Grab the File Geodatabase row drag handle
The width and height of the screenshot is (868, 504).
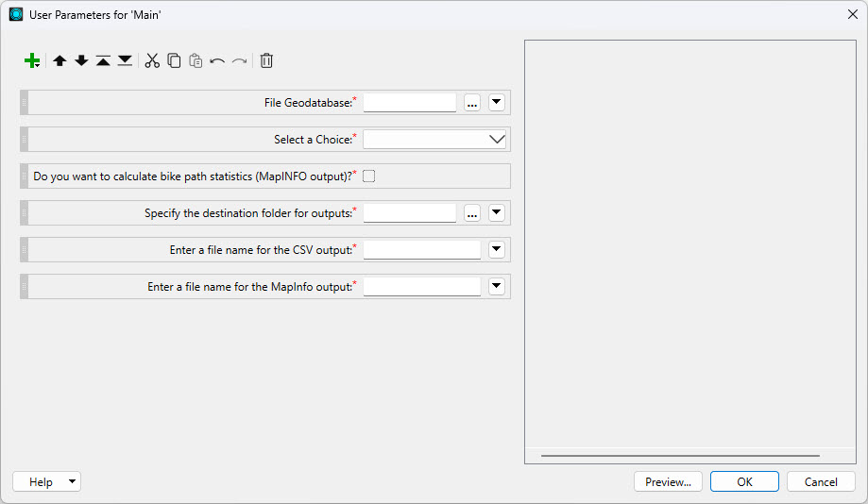pos(24,102)
